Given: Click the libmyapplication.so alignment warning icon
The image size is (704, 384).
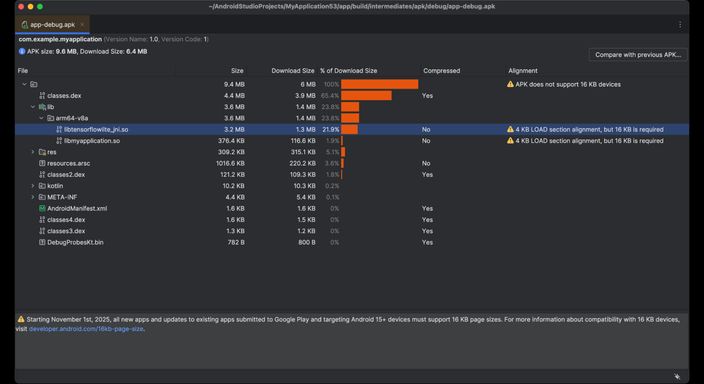Looking at the screenshot, I should coord(510,141).
